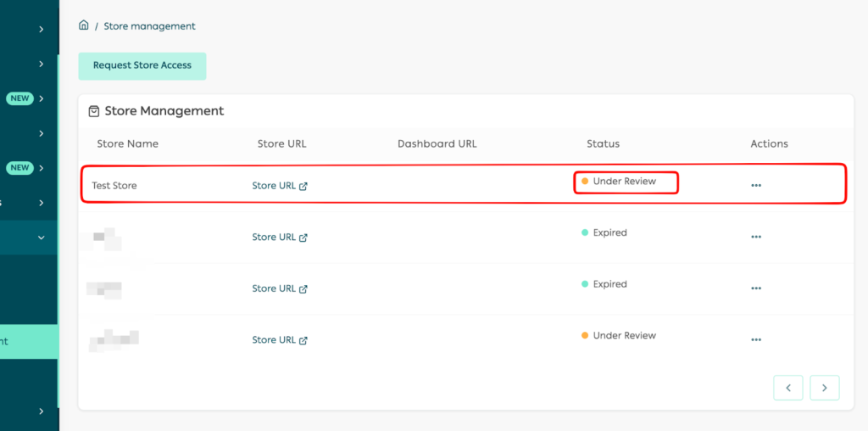The image size is (868, 431).
Task: Expand sidebar item with the upper NEW badge
Action: click(42, 98)
